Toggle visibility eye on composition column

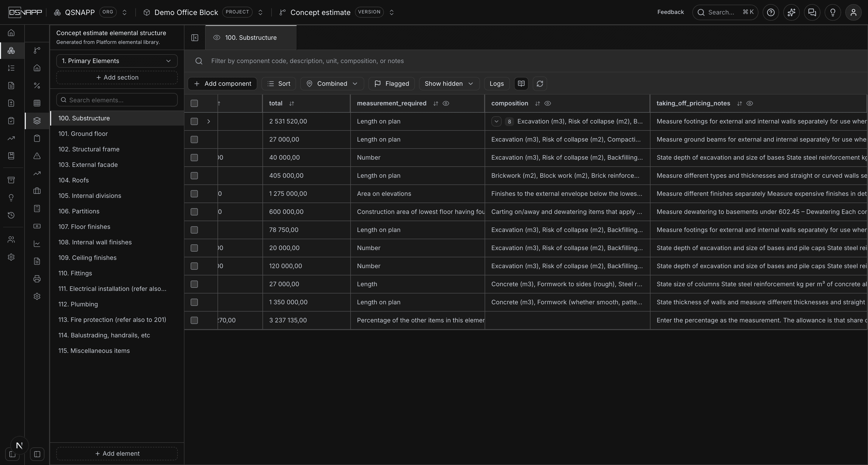(548, 103)
